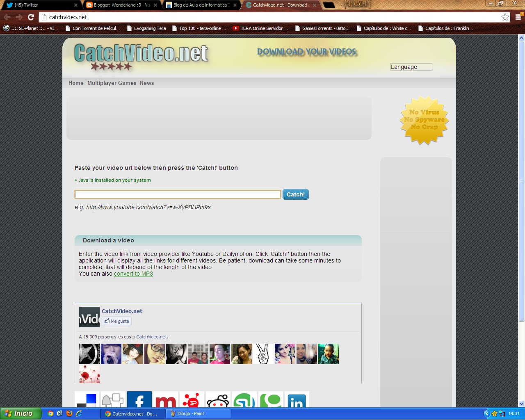The width and height of the screenshot is (525, 420).
Task: Click the Chrome quick launch icon
Action: (50, 413)
